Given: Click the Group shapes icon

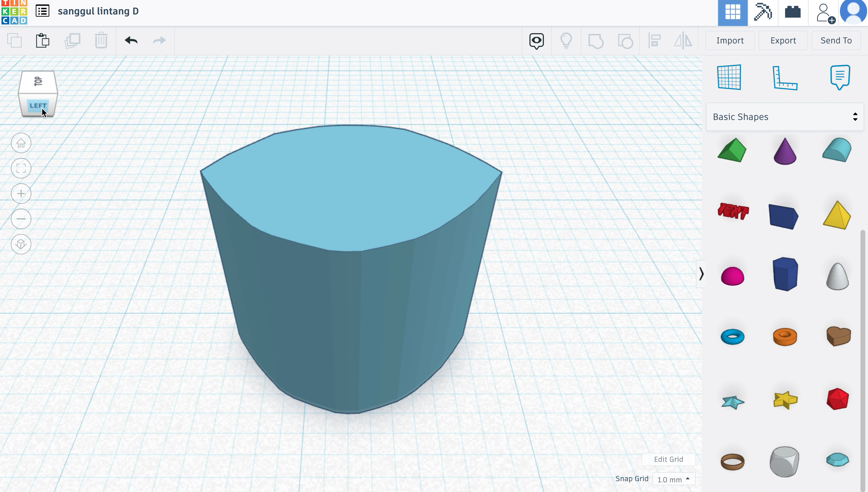Looking at the screenshot, I should 596,41.
